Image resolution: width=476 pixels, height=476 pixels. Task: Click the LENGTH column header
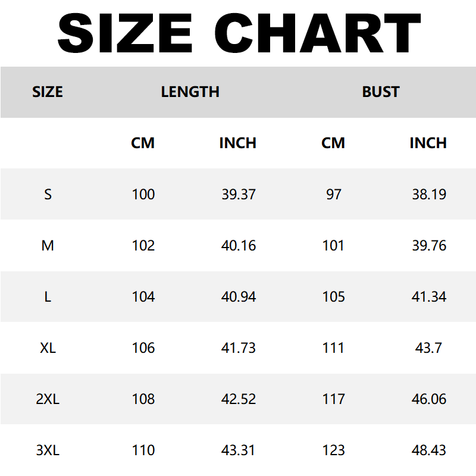[x=190, y=92]
